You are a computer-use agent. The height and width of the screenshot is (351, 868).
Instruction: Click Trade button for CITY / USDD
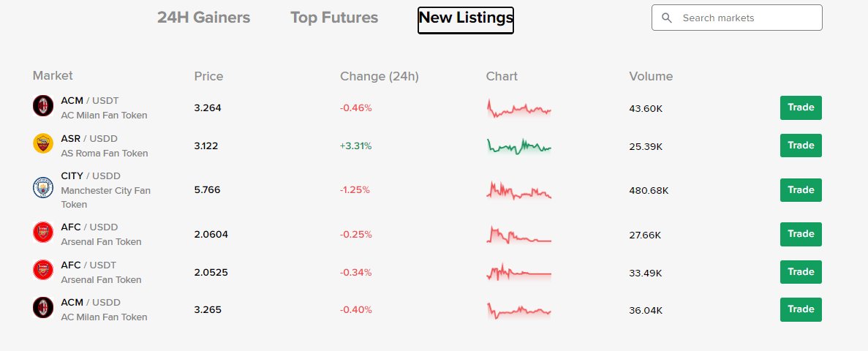click(801, 190)
